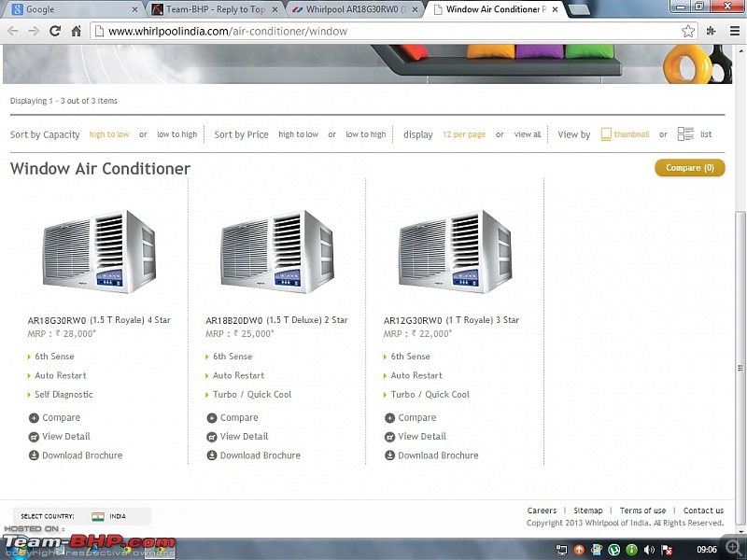Open the Terms of use footer link
Viewport: 747px width, 560px height.
tap(642, 511)
